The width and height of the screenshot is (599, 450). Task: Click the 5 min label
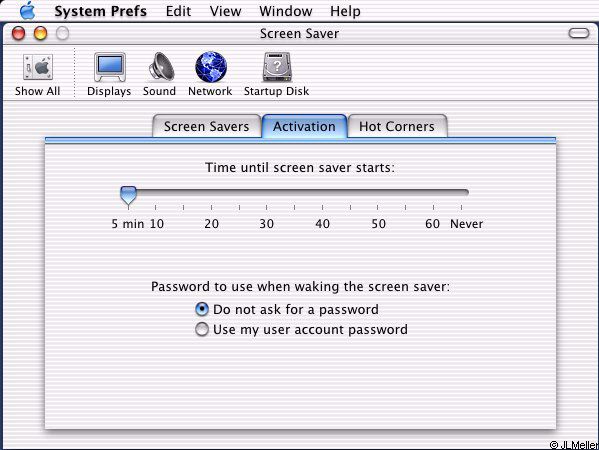coord(128,223)
